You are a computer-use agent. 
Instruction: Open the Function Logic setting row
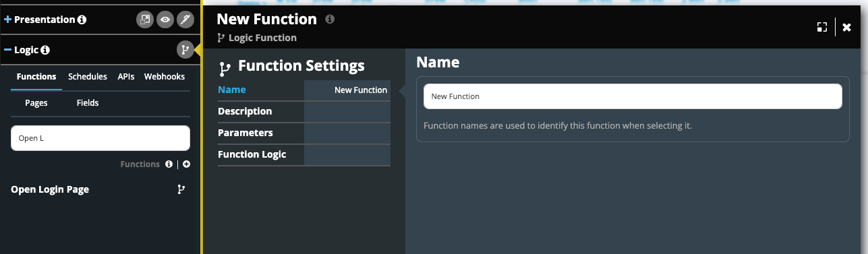[304, 154]
